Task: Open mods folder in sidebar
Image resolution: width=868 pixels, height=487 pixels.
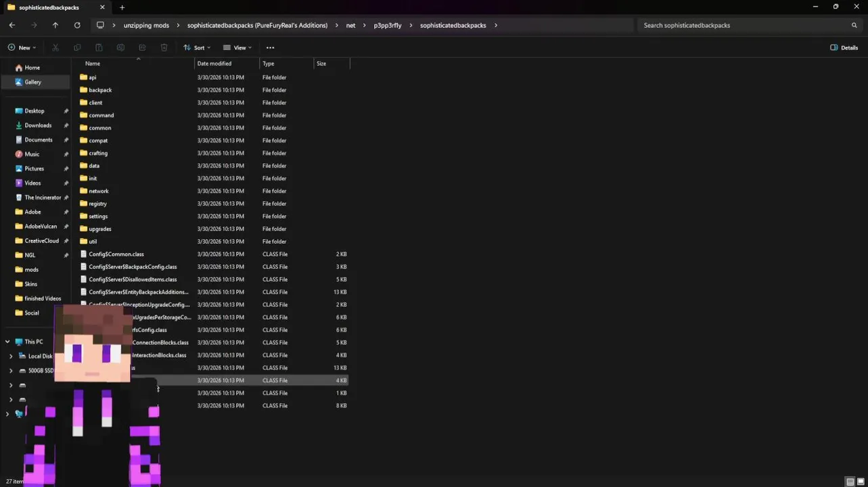Action: tap(31, 270)
